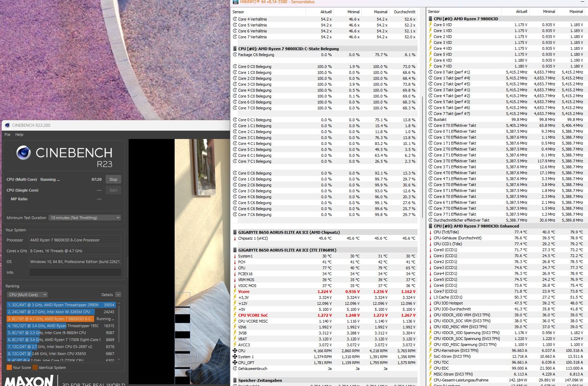Click the Cinebench render preview image
This screenshot has width=588, height=386.
pyautogui.click(x=179, y=261)
